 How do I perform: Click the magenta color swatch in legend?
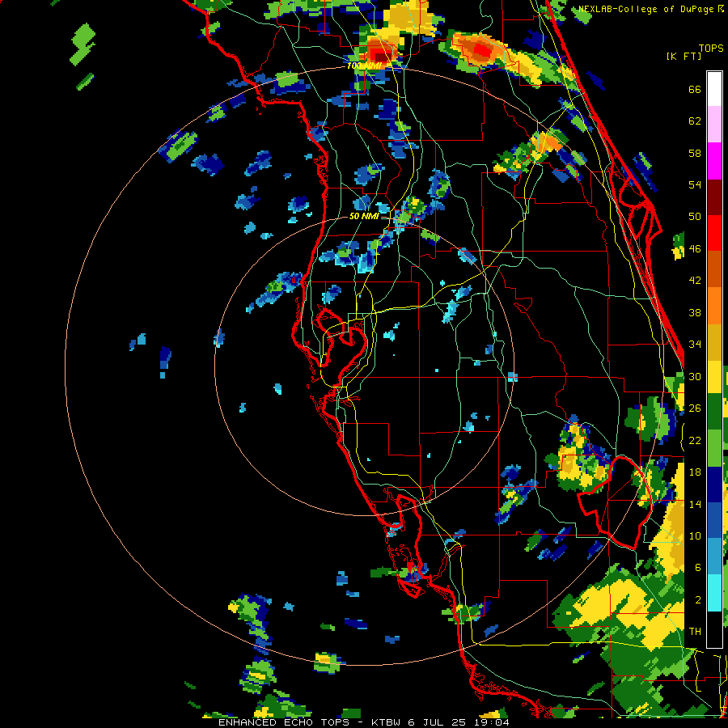pyautogui.click(x=714, y=161)
